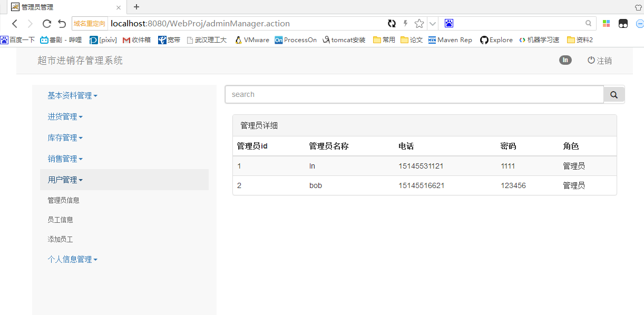
Task: Click the skin shirt icon at top right
Action: click(639, 7)
